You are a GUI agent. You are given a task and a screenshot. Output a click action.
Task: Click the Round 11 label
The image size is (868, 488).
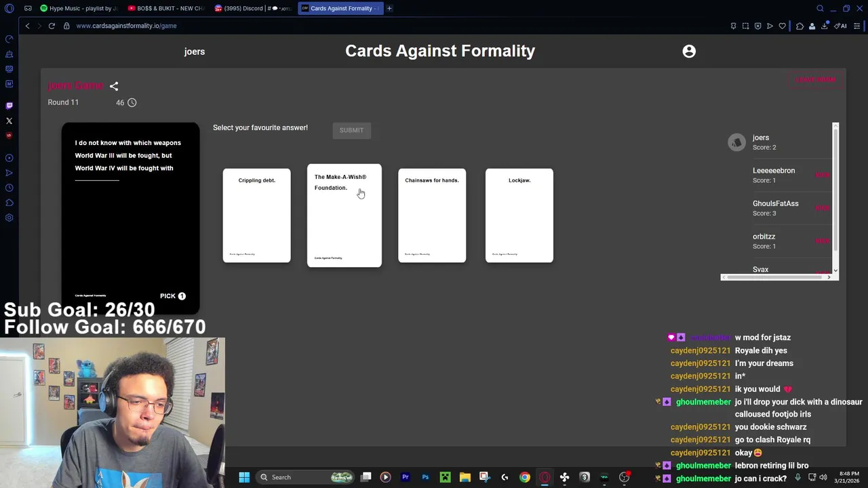63,102
